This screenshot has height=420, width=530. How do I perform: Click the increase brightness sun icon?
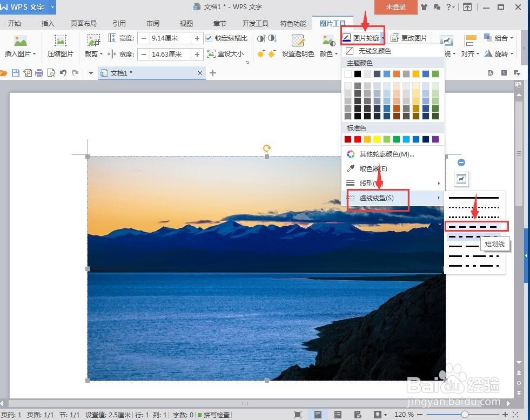(x=261, y=53)
